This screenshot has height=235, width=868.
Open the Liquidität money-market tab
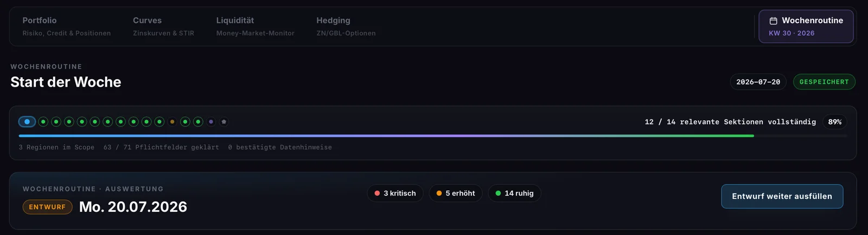tap(255, 27)
